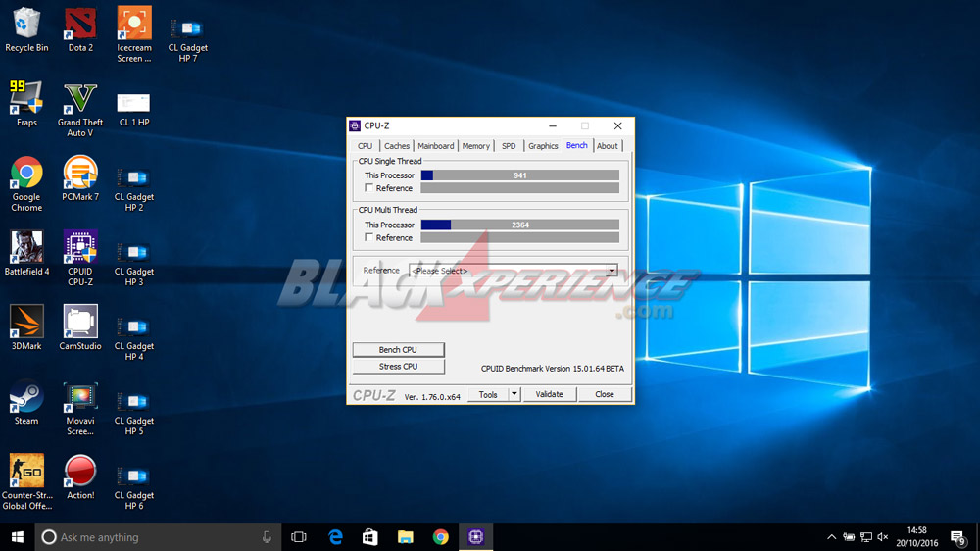The image size is (980, 551).
Task: Click the Close button in CPU-Z
Action: coord(605,394)
